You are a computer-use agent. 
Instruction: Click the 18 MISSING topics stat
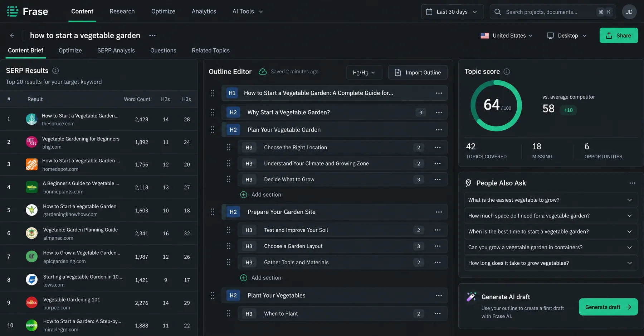542,151
